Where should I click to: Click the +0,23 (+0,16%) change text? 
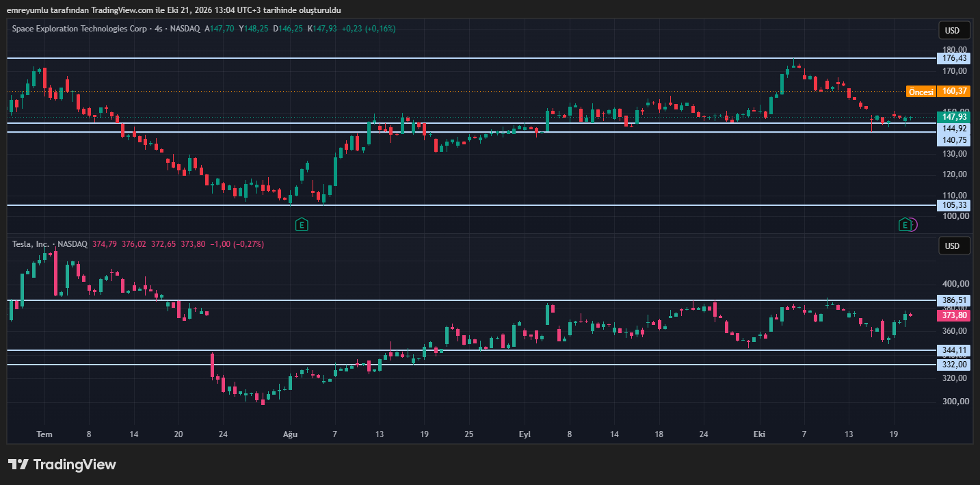tap(369, 29)
